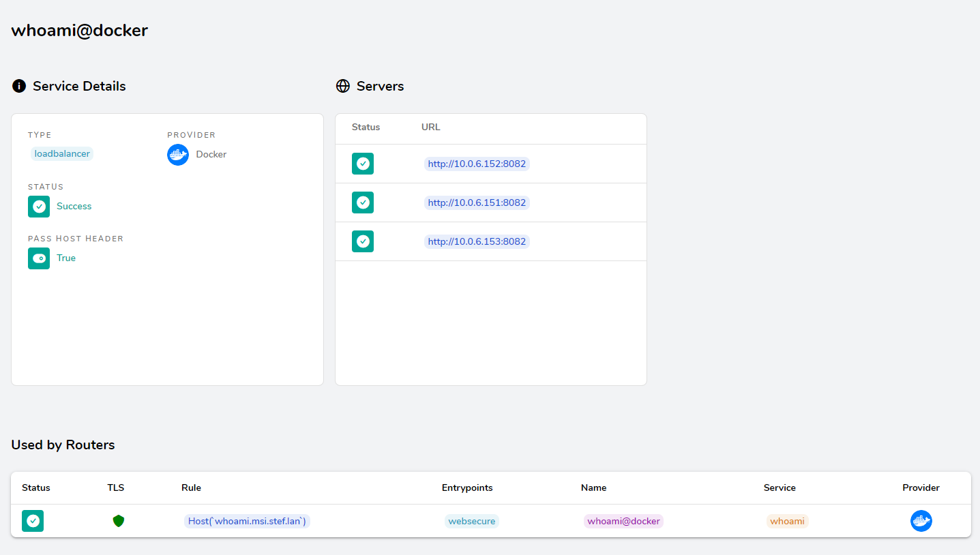Click the status icon for server 10.0.6.153
This screenshot has height=555, width=980.
point(363,241)
